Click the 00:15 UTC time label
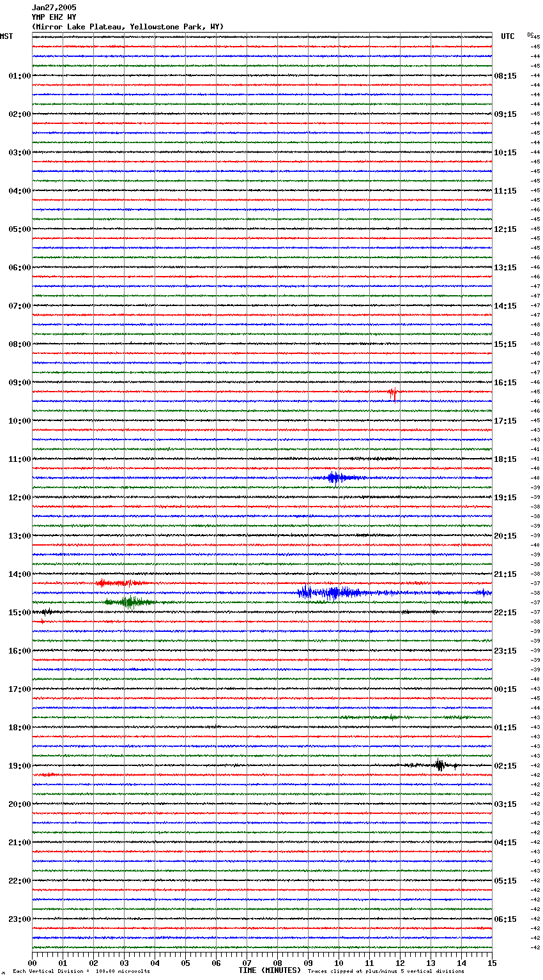 coord(505,689)
